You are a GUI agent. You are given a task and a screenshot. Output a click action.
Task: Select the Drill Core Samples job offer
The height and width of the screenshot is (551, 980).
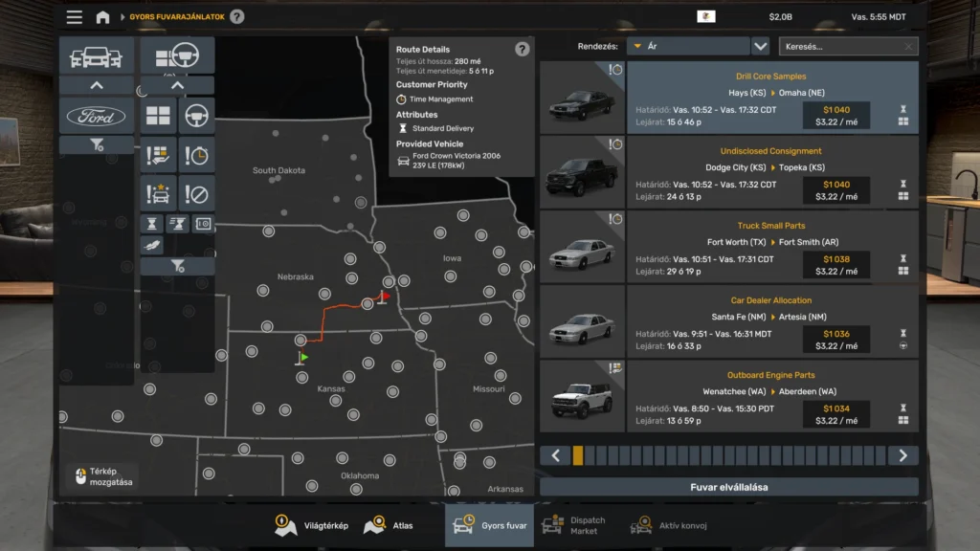click(x=772, y=98)
